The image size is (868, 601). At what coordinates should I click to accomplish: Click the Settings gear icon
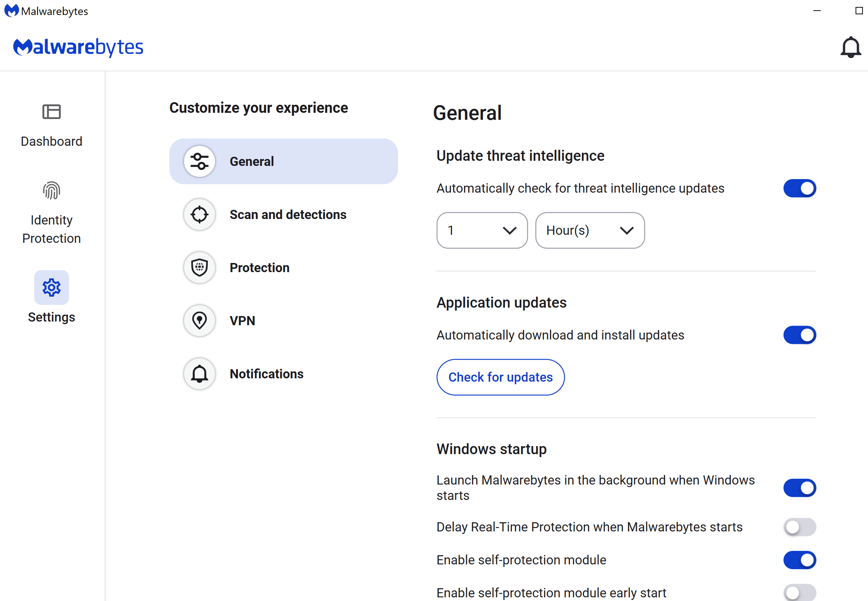[x=52, y=288]
